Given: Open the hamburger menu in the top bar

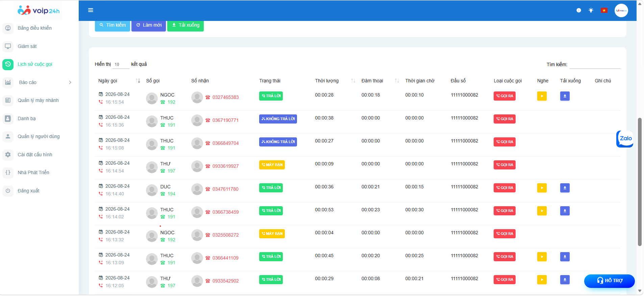Looking at the screenshot, I should tap(91, 10).
